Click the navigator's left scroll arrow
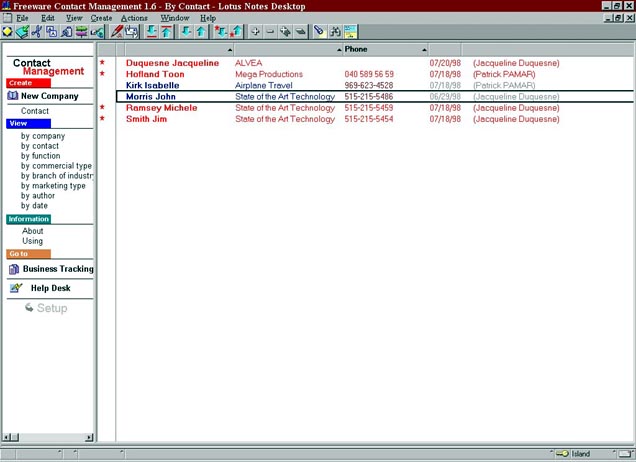The image size is (636, 462). (6, 437)
